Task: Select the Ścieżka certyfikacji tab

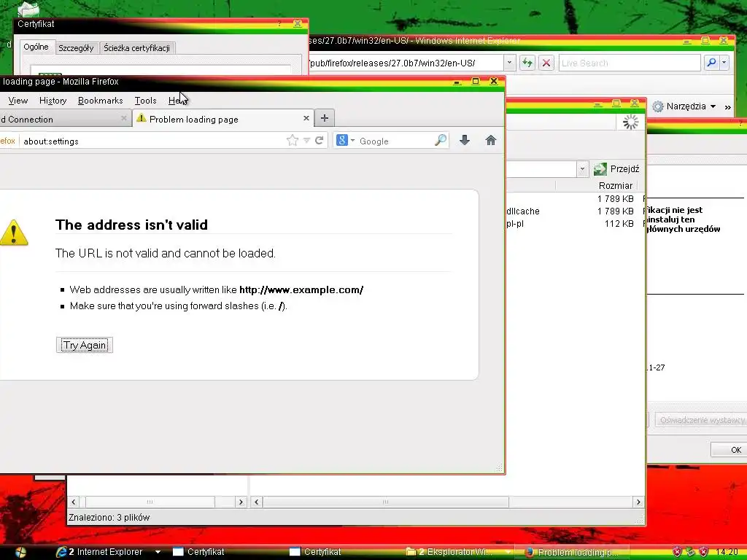Action: coord(136,47)
